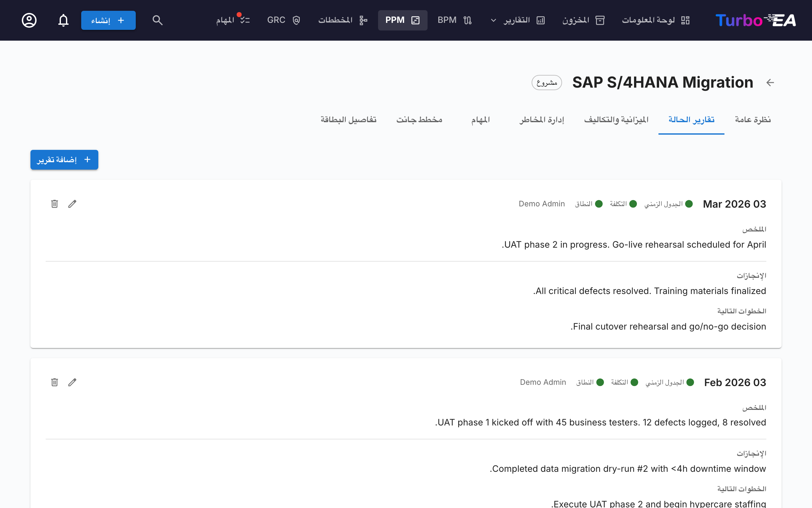This screenshot has width=812, height=508.
Task: Click the green cost status dot for Feb 2026
Action: 634,382
